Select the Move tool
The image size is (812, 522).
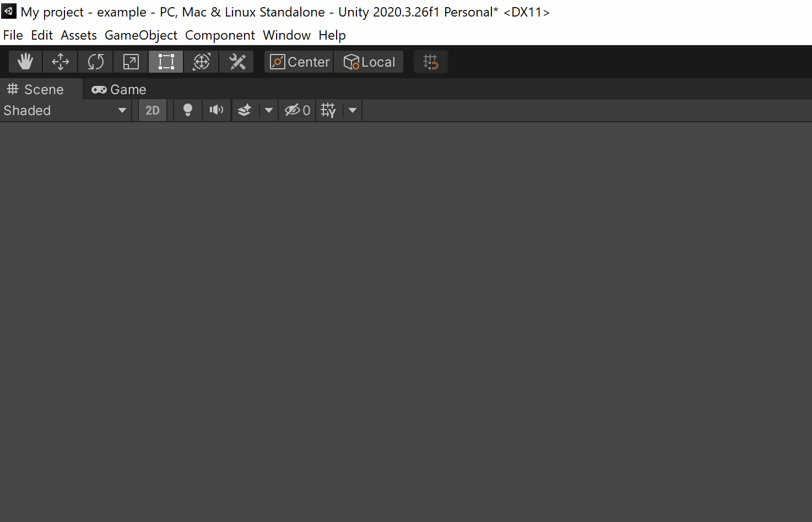pos(61,62)
